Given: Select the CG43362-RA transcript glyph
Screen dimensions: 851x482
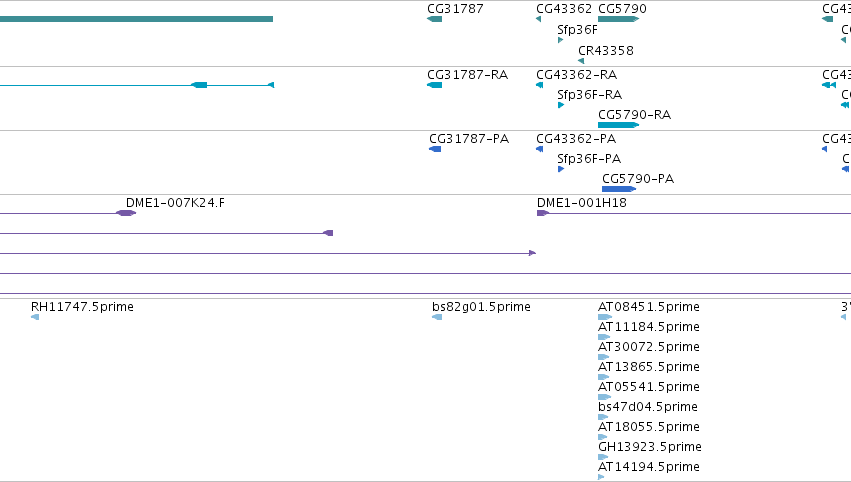Looking at the screenshot, I should (x=539, y=85).
